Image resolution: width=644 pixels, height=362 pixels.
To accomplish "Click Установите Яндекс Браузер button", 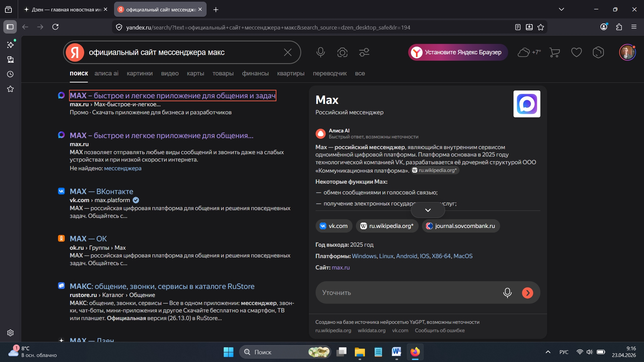I will 458,52.
